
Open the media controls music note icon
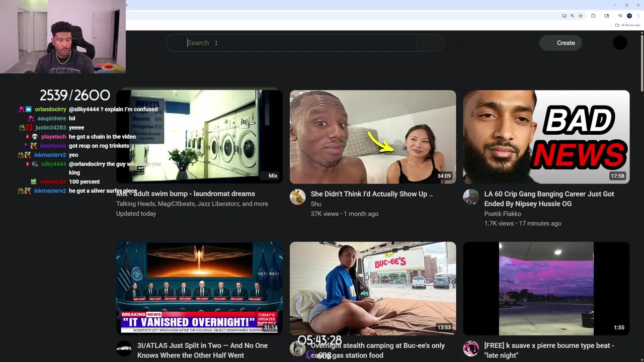point(620,16)
